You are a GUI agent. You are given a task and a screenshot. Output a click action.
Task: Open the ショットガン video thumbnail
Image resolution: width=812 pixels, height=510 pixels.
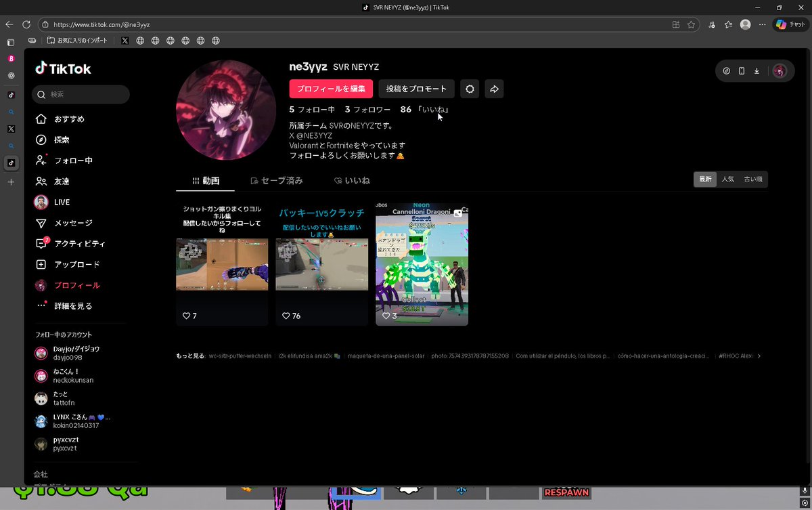click(222, 264)
